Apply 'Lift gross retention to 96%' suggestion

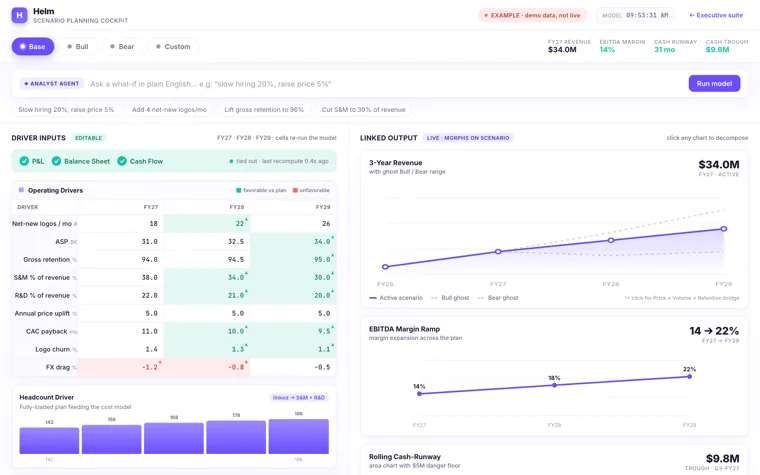coord(264,110)
